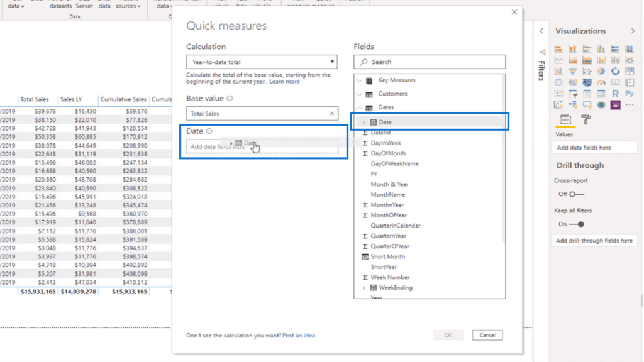644x362 pixels.
Task: Open the Fields well tab icon
Action: (565, 119)
